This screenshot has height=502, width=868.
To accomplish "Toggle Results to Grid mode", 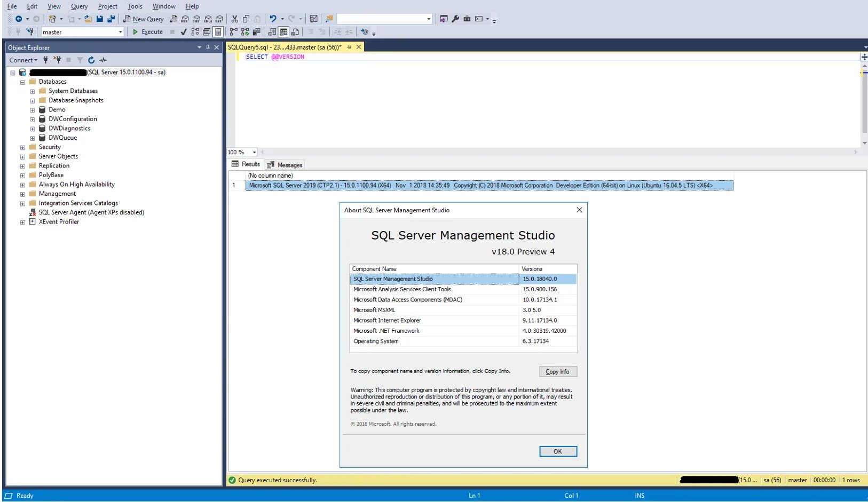I will (283, 32).
